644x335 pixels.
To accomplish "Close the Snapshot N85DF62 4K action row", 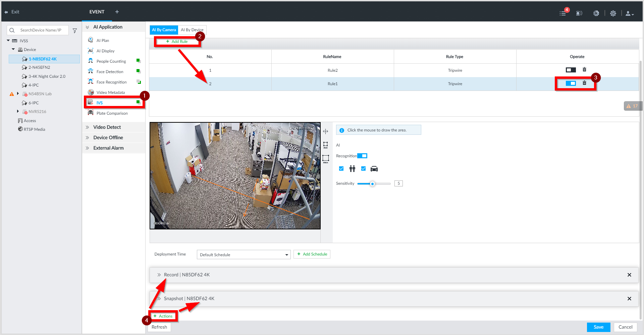I will click(629, 299).
